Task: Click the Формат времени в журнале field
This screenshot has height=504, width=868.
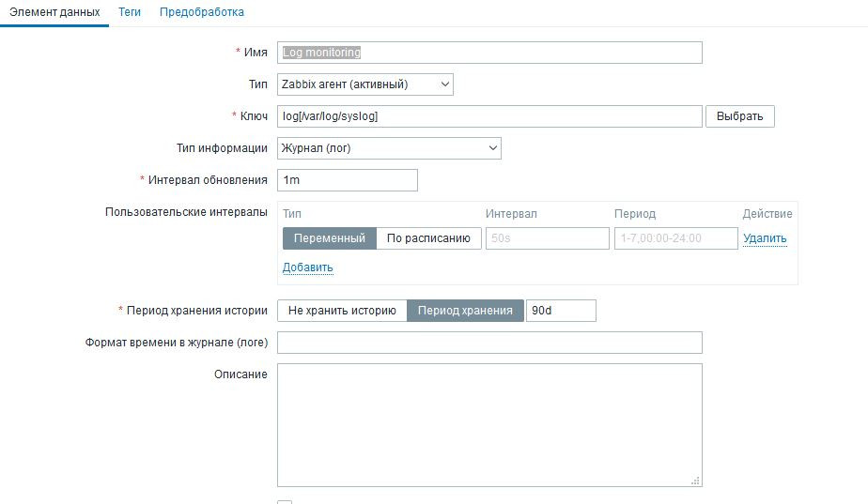Action: [x=489, y=343]
